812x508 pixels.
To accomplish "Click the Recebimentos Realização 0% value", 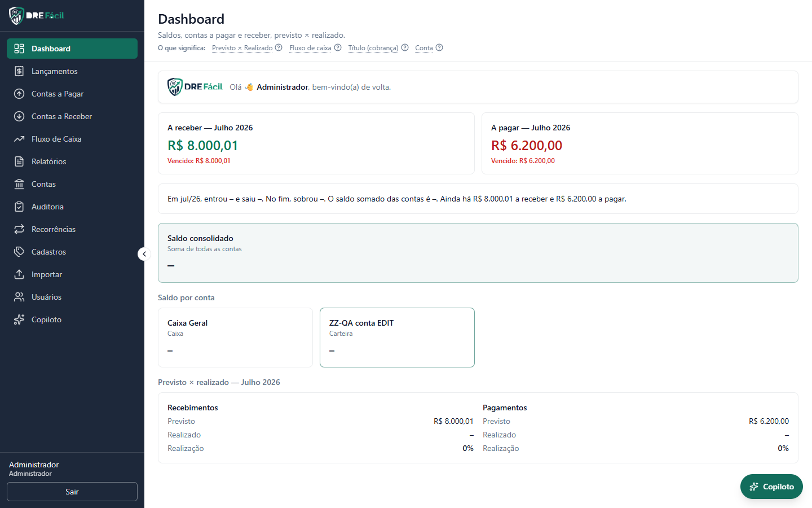I will [x=468, y=448].
